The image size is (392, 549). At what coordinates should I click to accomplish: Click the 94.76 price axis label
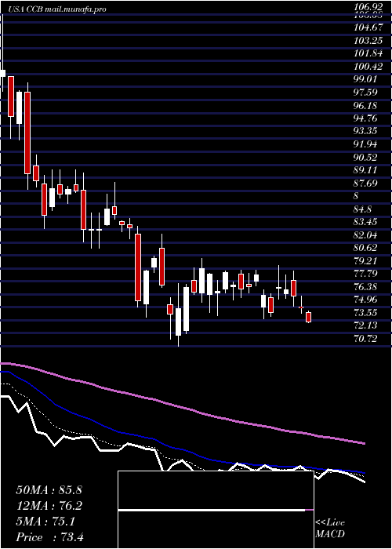[366, 118]
